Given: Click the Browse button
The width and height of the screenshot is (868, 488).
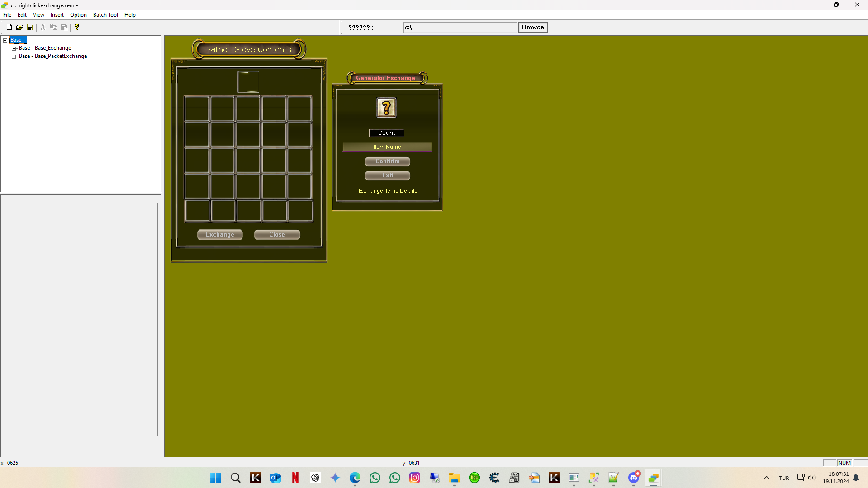Looking at the screenshot, I should 532,27.
